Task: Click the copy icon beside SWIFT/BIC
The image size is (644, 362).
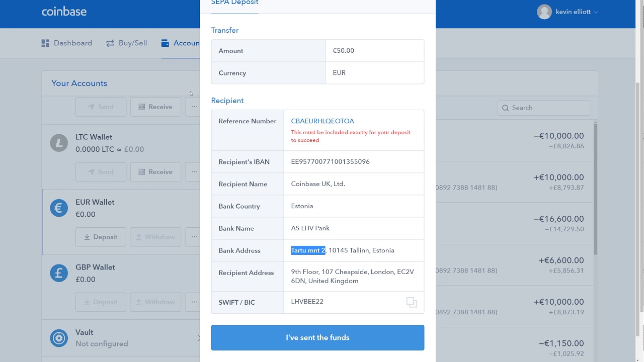Action: pos(412,302)
